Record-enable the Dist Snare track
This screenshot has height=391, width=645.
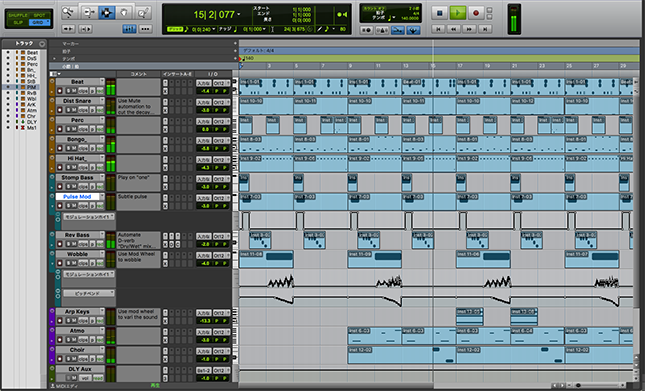click(x=60, y=110)
